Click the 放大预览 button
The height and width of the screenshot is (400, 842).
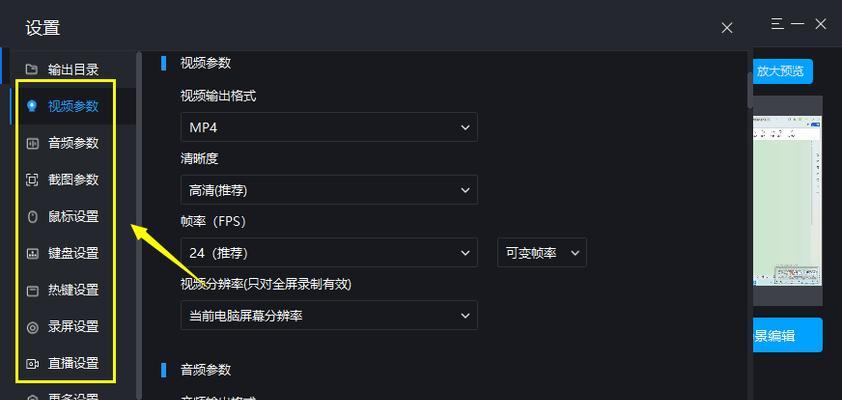pyautogui.click(x=783, y=71)
